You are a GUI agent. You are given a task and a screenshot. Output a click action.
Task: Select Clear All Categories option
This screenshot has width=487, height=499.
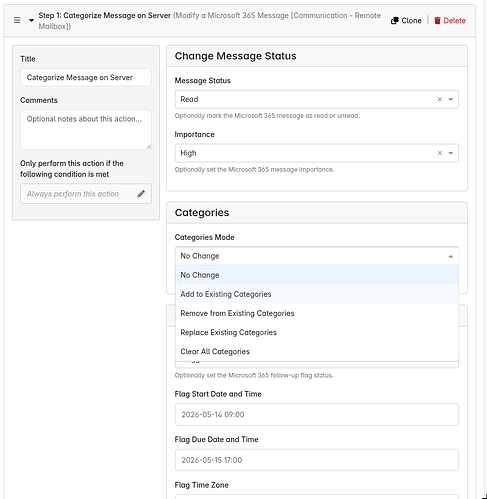point(317,351)
